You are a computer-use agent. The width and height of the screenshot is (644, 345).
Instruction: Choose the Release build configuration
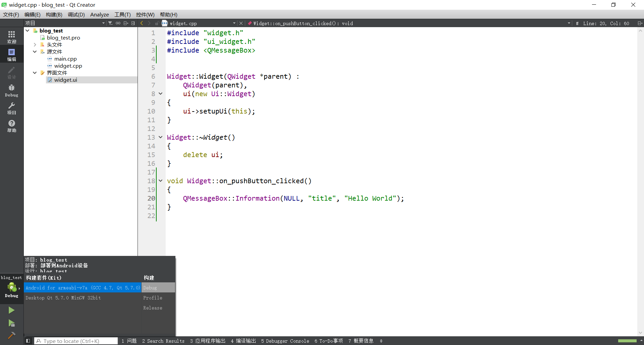pos(158,308)
